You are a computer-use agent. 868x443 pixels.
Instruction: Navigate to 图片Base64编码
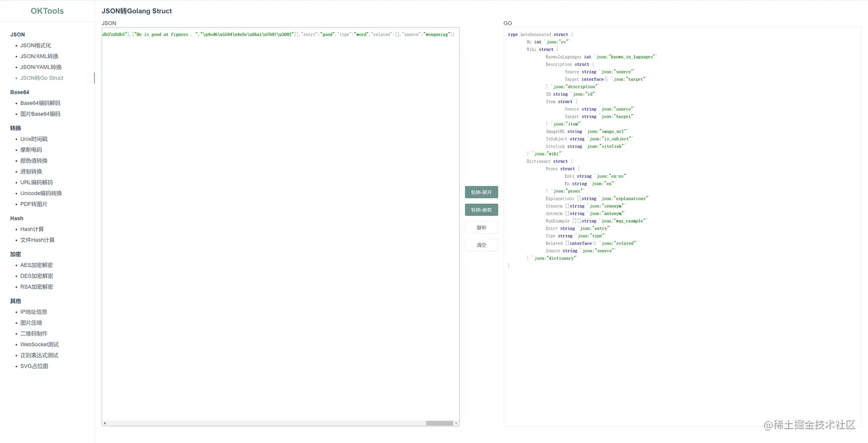click(40, 114)
